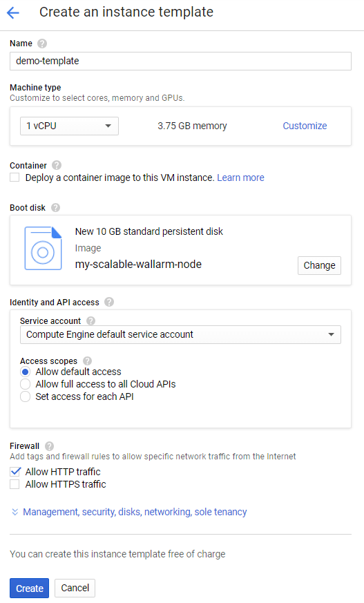Click the Customize machine type link

305,126
